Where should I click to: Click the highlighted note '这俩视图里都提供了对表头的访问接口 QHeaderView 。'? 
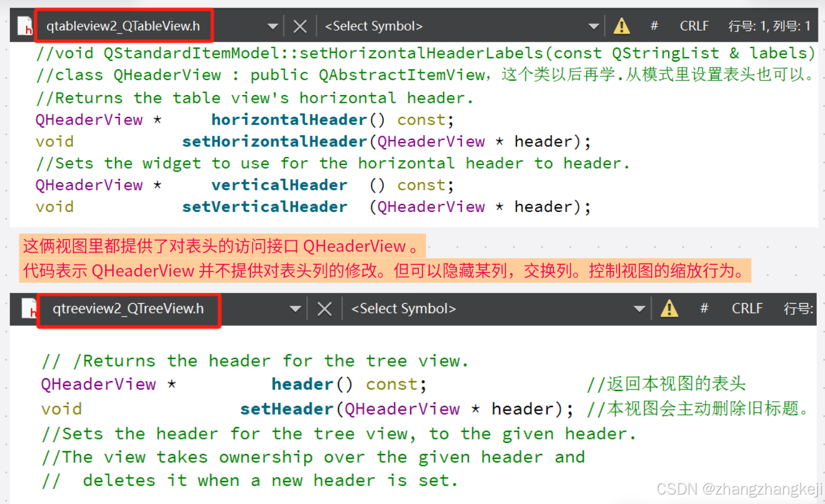coord(222,246)
